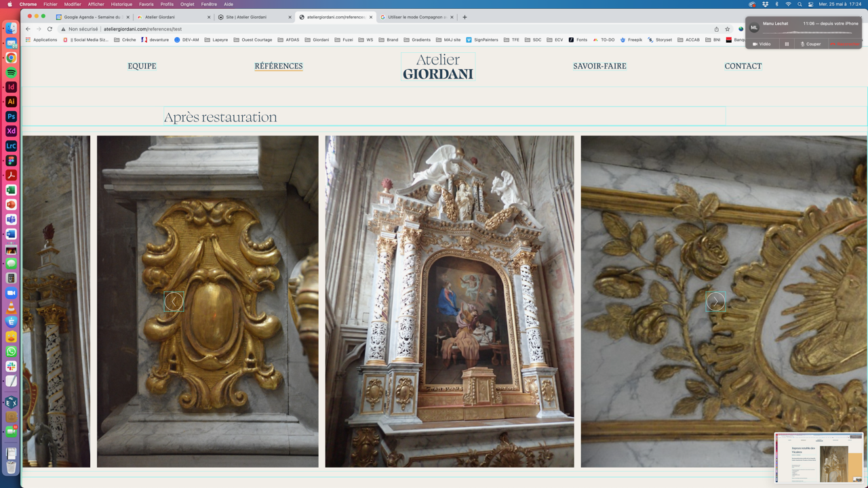Open the Historique menu in the menu bar

(121, 4)
